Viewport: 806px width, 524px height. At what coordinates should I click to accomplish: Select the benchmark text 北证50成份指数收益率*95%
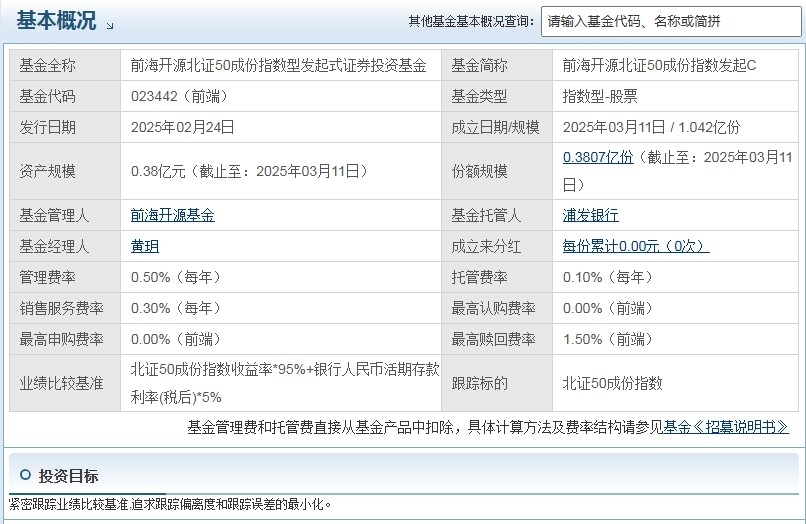click(218, 369)
